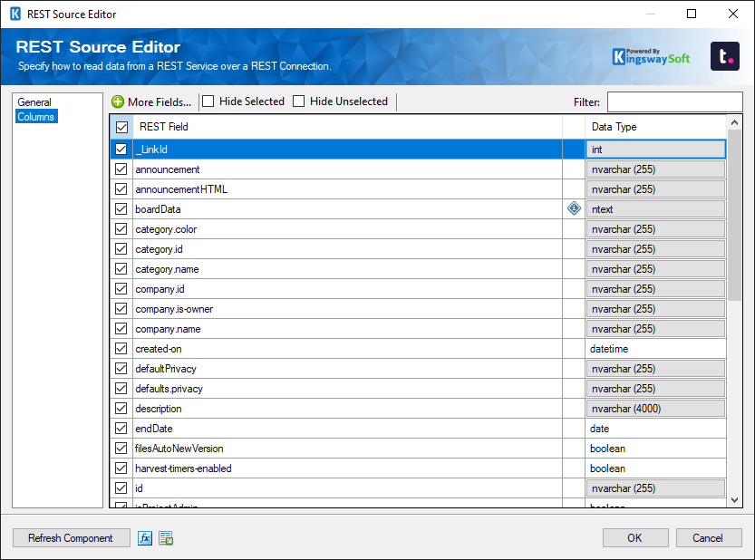Image resolution: width=755 pixels, height=560 pixels.
Task: Open data type dropdown for category.id
Action: coord(655,249)
